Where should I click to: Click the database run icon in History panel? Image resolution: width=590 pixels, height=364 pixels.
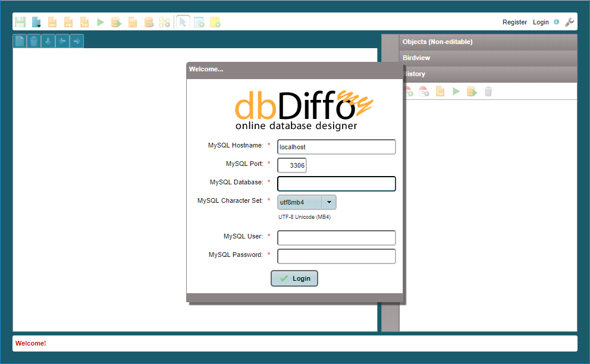coord(472,92)
